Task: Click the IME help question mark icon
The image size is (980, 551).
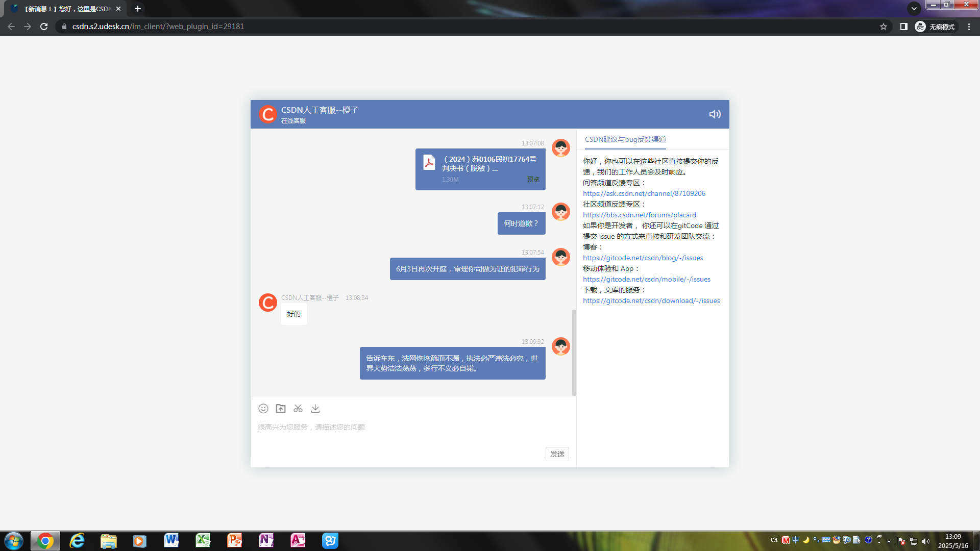Action: pyautogui.click(x=868, y=540)
